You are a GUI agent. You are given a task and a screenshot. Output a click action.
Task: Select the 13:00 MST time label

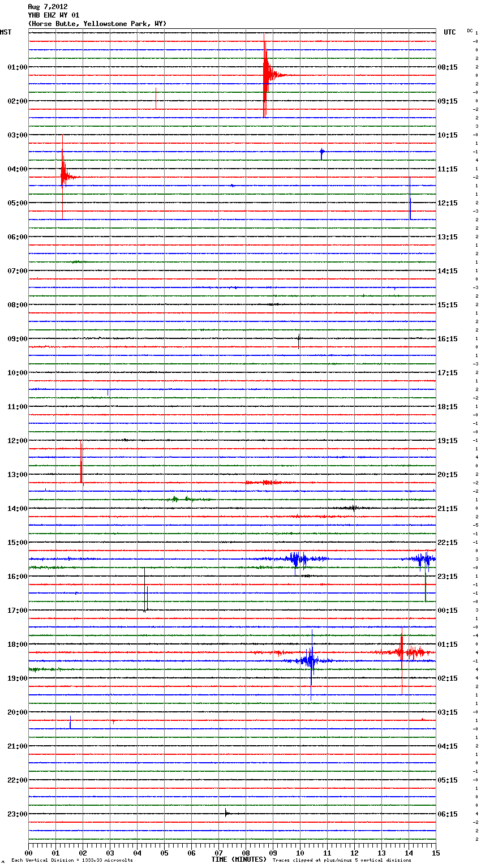pos(18,474)
